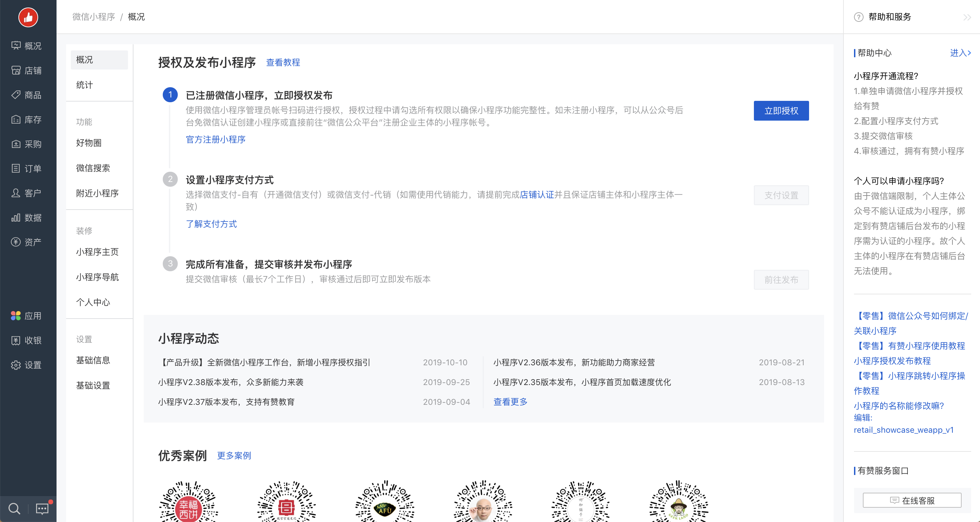This screenshot has height=522, width=980.
Task: Enter the 帮助中心 via 进入 link
Action: [x=960, y=52]
